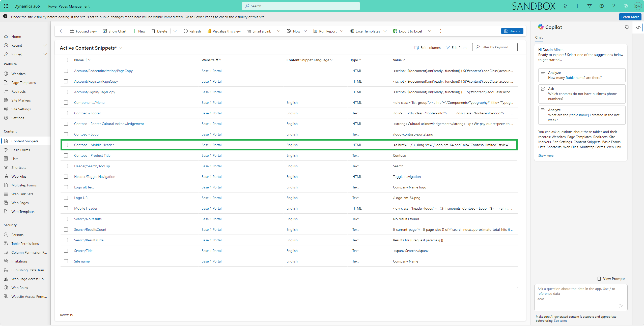Select the Chat tab in Copilot pane
The width and height of the screenshot is (644, 326).
pyautogui.click(x=539, y=38)
